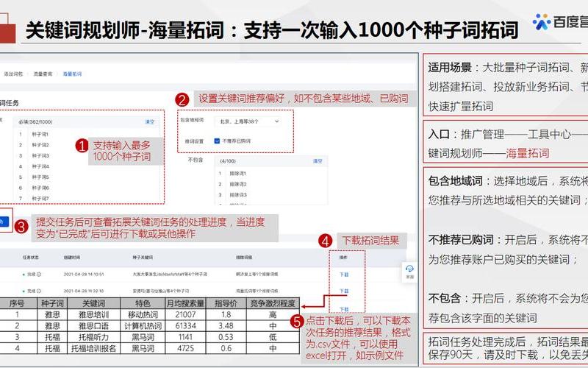
Task: Switch to the 流量查询 tab
Action: click(43, 74)
